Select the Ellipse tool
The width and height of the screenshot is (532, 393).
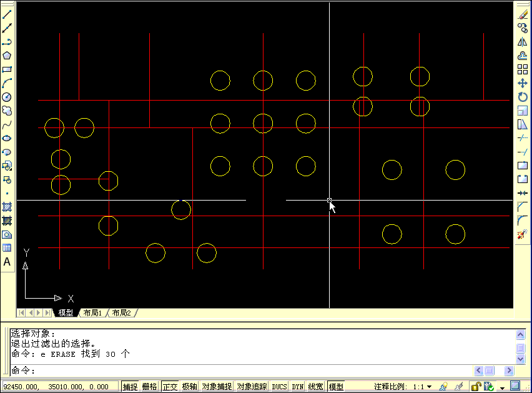[7, 139]
